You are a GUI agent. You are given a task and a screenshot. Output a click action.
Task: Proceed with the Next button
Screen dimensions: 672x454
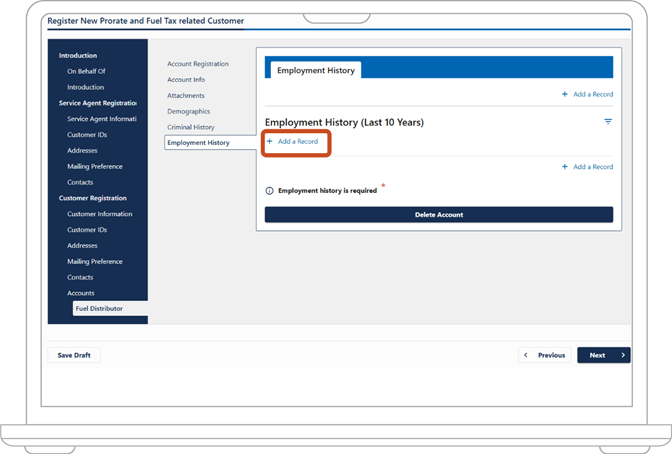coord(603,355)
